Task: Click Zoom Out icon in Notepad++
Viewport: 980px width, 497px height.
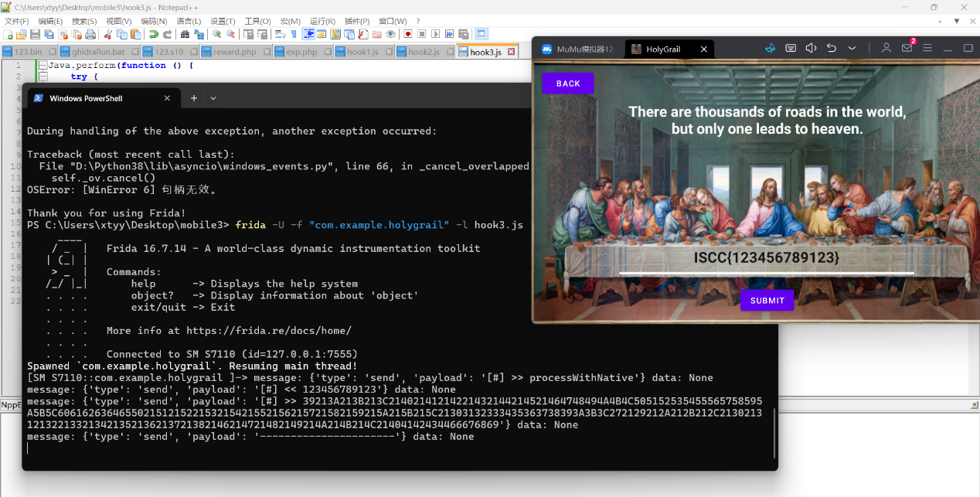Action: click(230, 34)
